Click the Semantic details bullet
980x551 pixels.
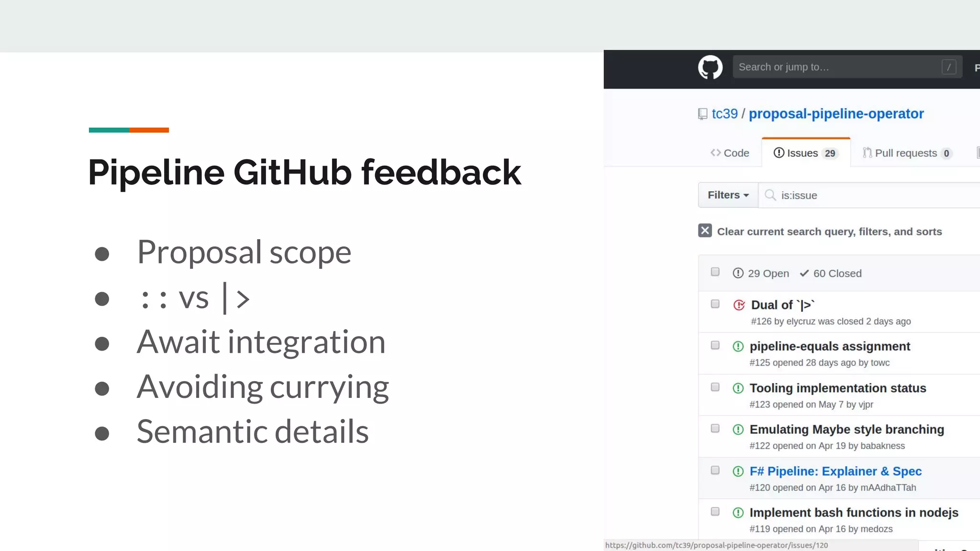[x=253, y=431]
